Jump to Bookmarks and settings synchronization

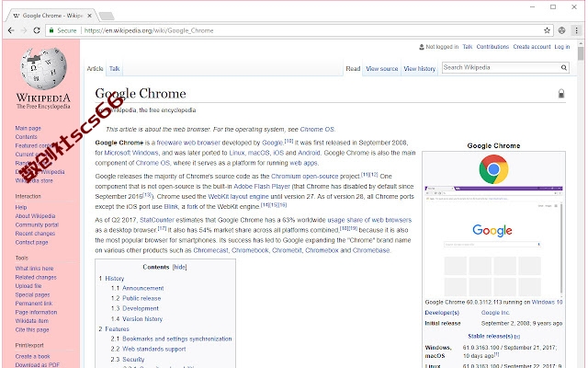[177, 339]
